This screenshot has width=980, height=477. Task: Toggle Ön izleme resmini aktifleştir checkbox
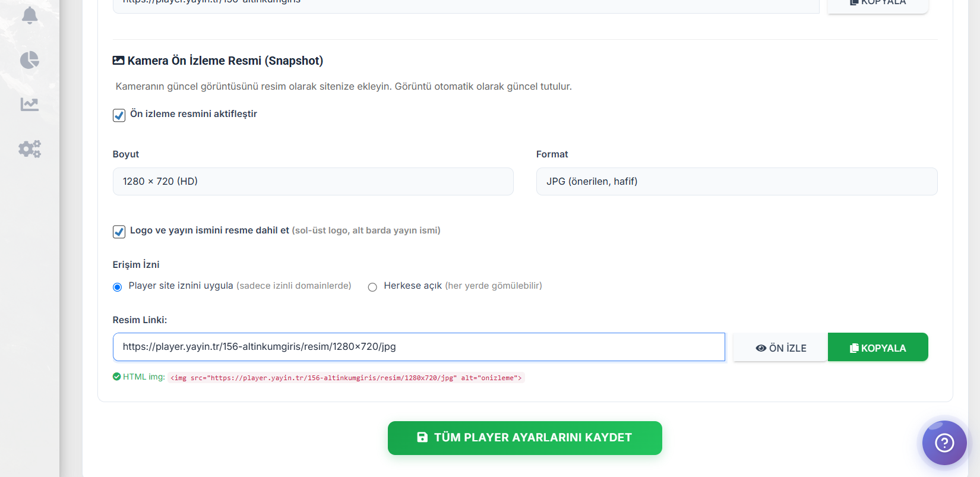coord(119,115)
